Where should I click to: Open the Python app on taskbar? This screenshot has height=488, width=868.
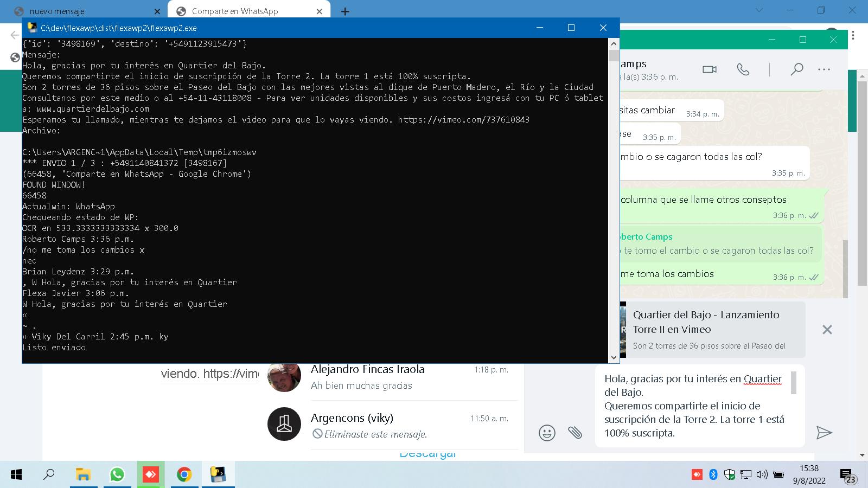click(x=218, y=475)
